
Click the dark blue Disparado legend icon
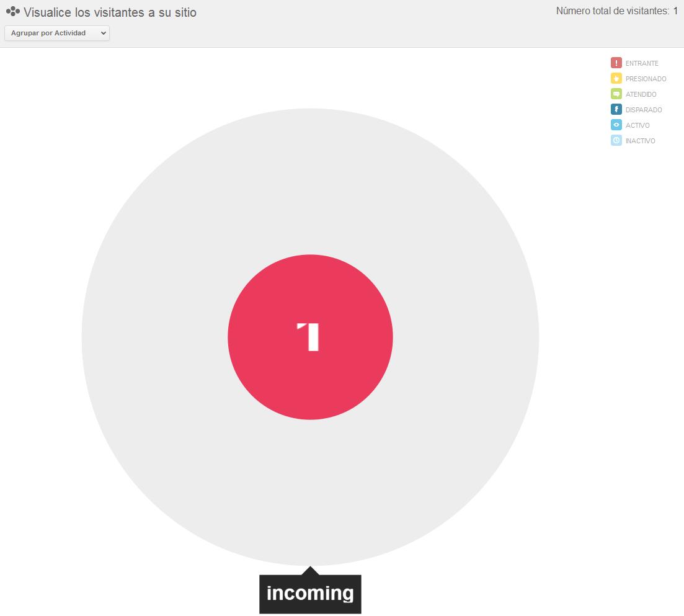(x=616, y=110)
